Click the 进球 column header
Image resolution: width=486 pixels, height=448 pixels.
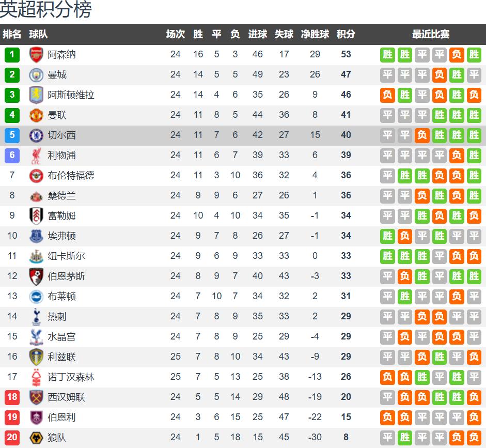(x=258, y=34)
